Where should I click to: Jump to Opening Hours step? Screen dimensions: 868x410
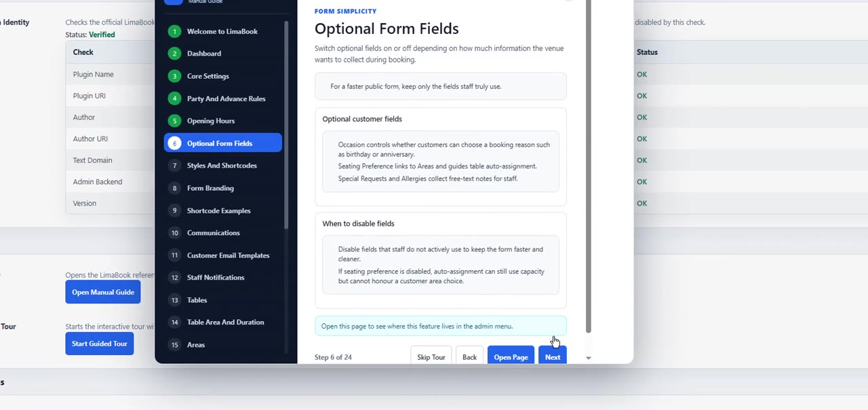[x=222, y=121]
